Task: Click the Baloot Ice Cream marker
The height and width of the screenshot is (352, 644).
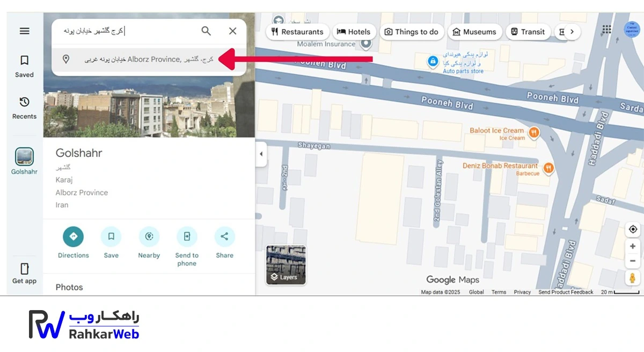Action: pyautogui.click(x=533, y=132)
